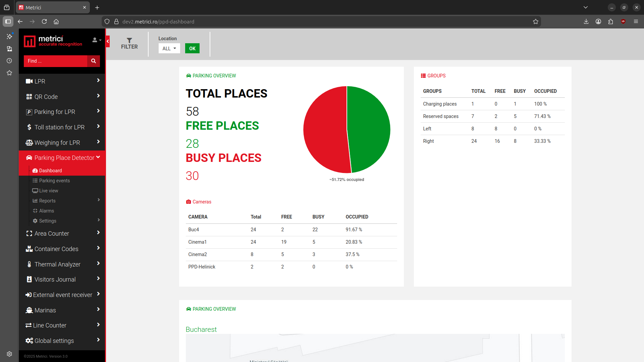Click the Charging places group row

coord(492,104)
